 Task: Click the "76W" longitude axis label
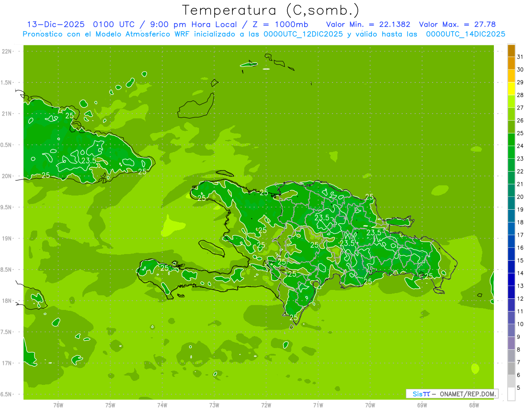point(58,405)
